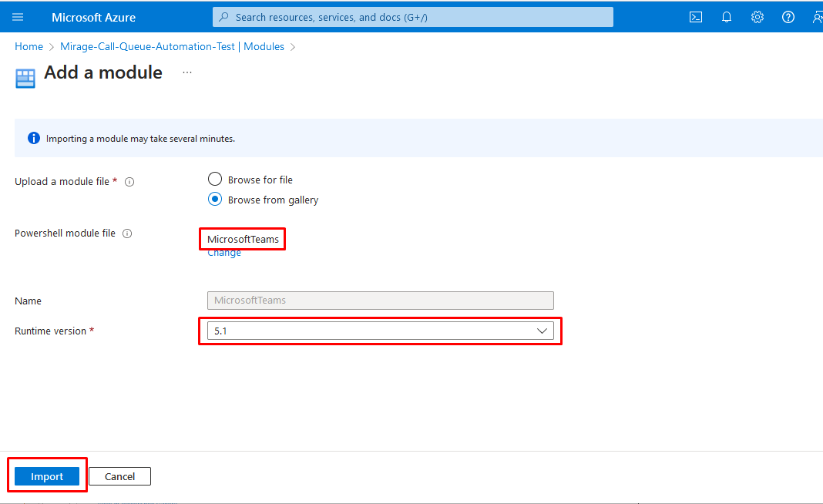This screenshot has width=823, height=504.
Task: Click the Import button
Action: tap(47, 476)
